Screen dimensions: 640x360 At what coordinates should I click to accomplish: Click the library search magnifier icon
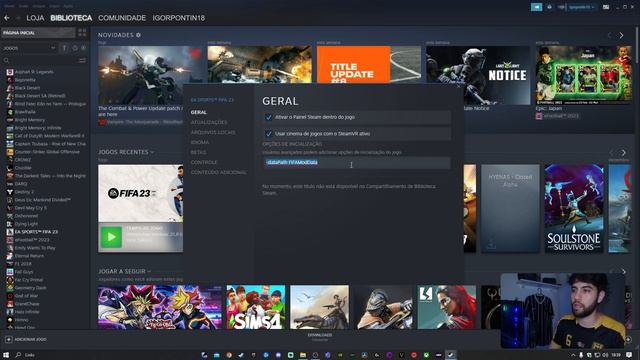(6, 60)
